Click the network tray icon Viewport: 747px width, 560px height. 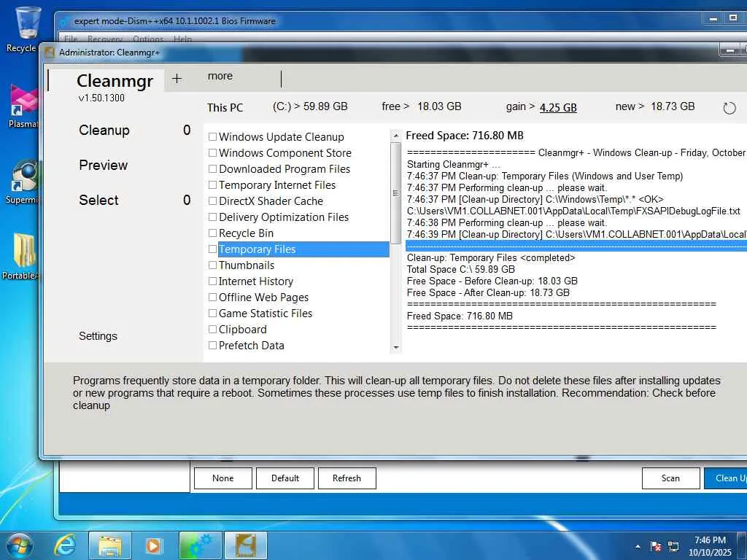[673, 546]
